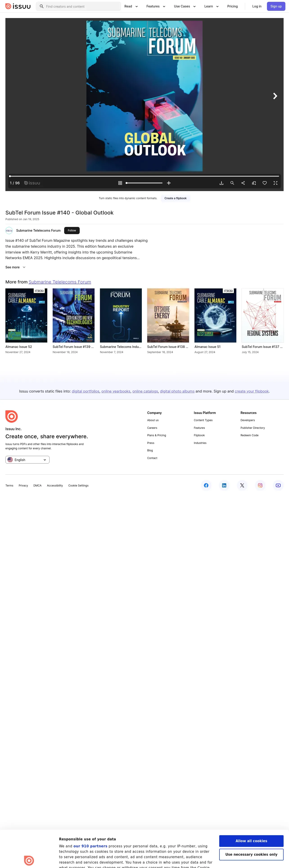Click the Issuu logo in header
The height and width of the screenshot is (868, 289).
coord(18,6)
